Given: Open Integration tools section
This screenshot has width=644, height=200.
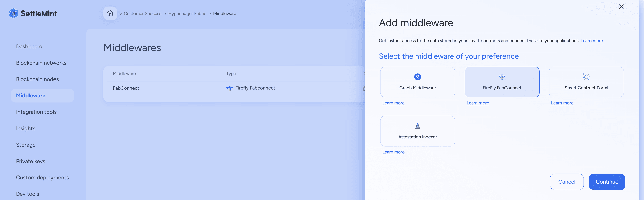Looking at the screenshot, I should click(x=36, y=112).
